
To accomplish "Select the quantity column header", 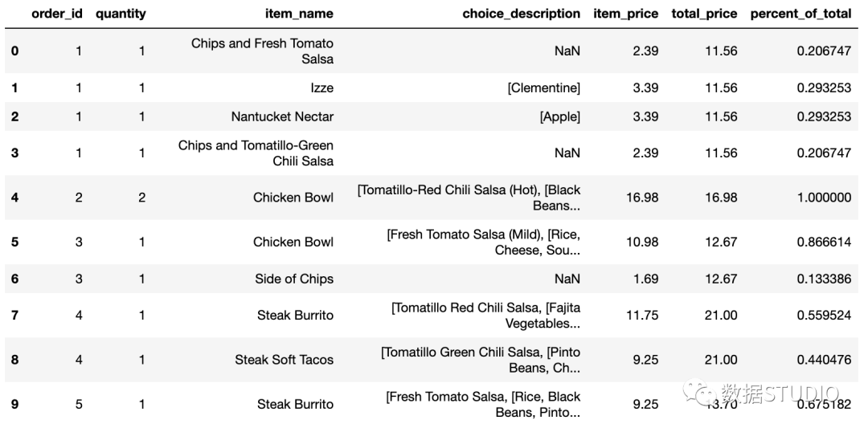I will point(121,14).
